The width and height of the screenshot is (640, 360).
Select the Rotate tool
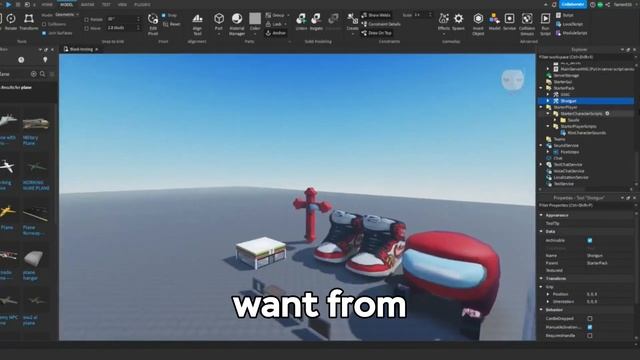(x=11, y=22)
